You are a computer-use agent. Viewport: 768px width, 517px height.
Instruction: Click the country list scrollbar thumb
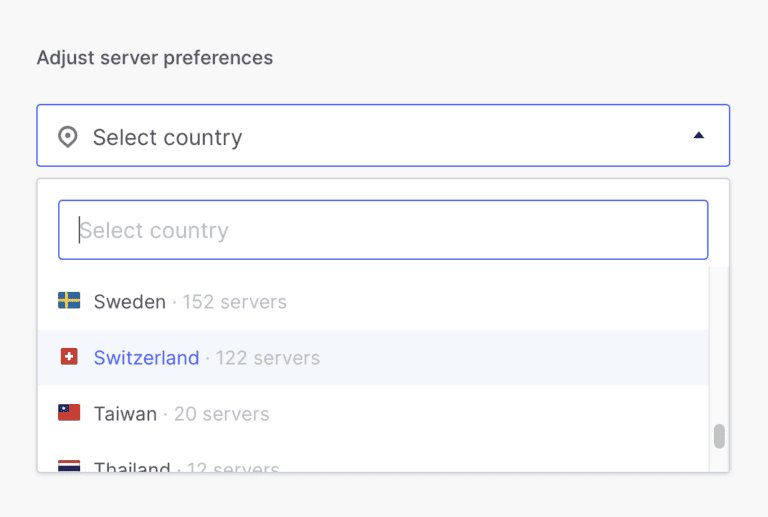click(719, 436)
